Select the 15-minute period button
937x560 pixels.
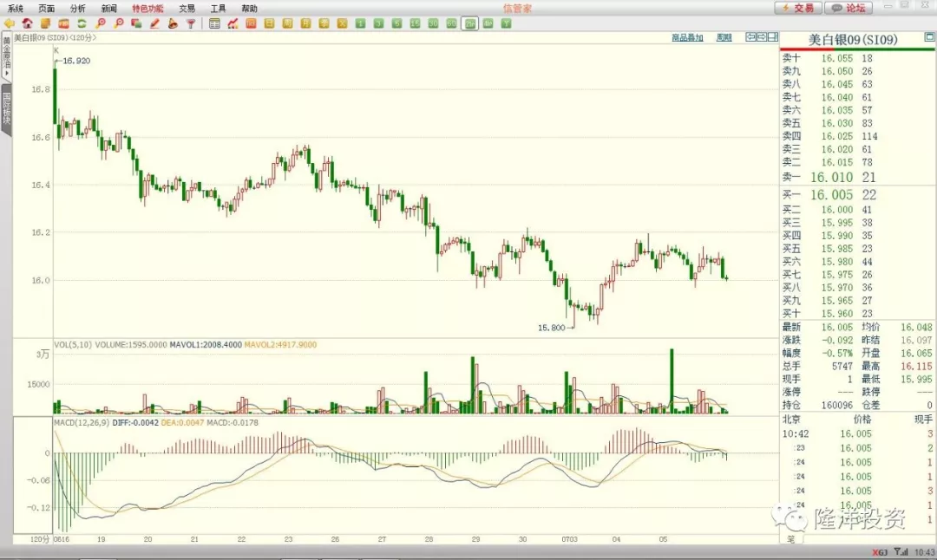tap(415, 23)
